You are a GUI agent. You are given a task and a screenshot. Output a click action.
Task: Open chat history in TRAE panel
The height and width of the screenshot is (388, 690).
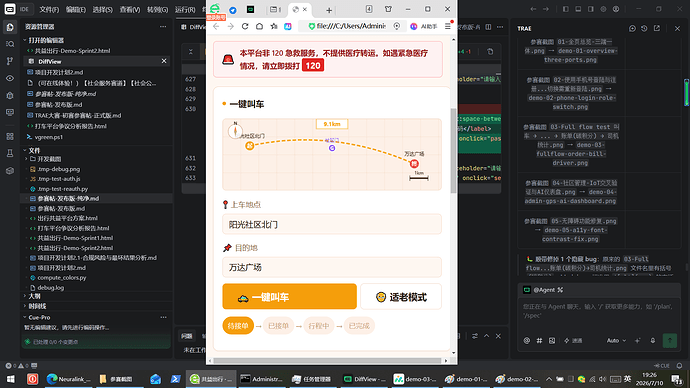(x=644, y=28)
